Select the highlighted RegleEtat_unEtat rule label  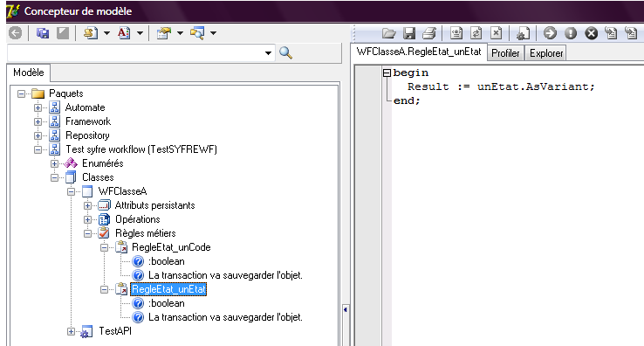pos(168,289)
